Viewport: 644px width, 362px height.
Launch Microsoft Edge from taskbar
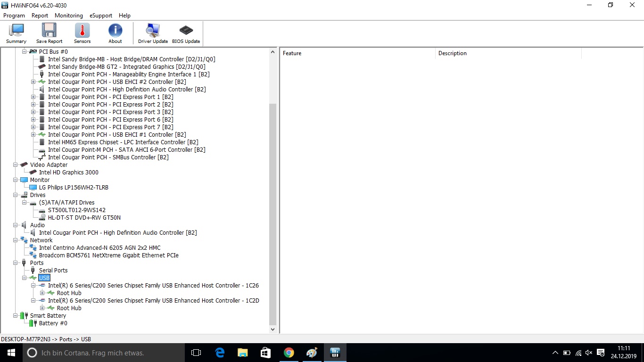coord(220,353)
